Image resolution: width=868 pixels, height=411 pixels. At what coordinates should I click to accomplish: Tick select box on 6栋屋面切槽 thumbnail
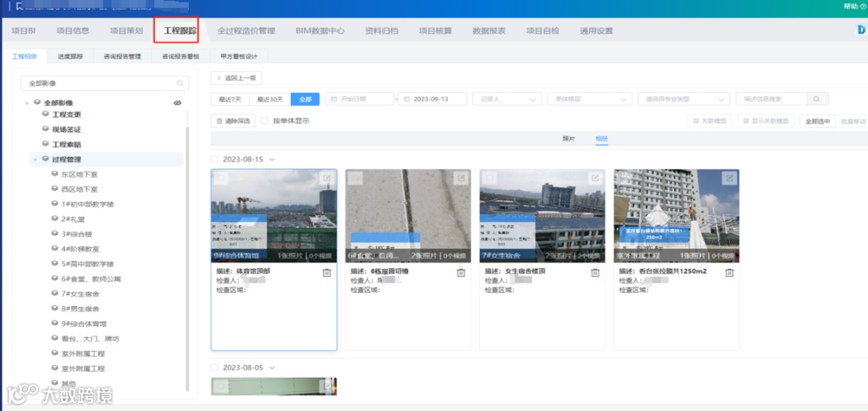[x=355, y=178]
